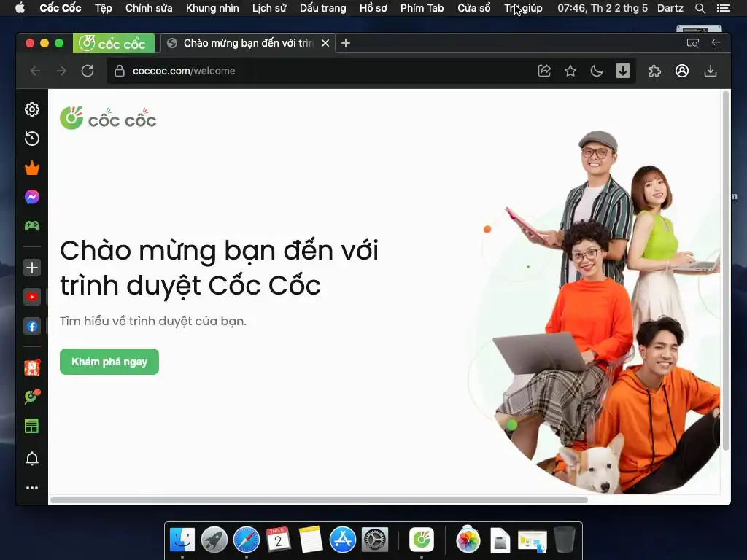Viewport: 747px width, 560px height.
Task: Click the Dartz user name in menu bar
Action: pos(670,8)
